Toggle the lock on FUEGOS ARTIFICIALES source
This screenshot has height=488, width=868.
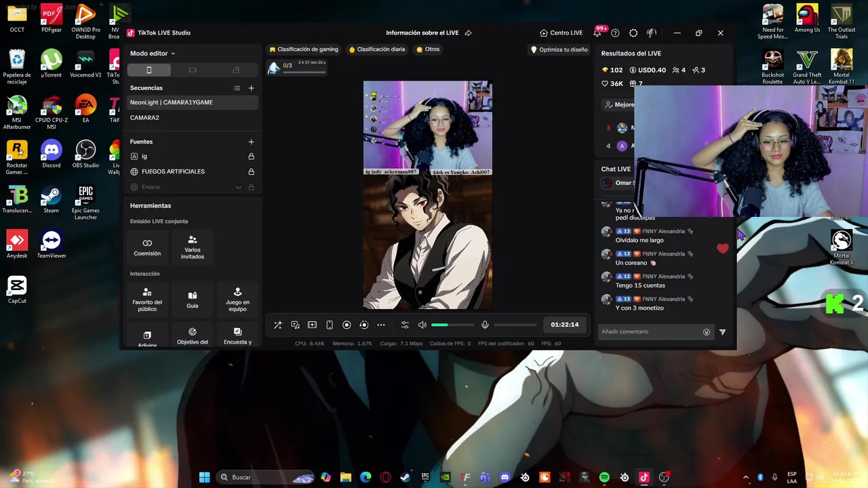pyautogui.click(x=251, y=171)
